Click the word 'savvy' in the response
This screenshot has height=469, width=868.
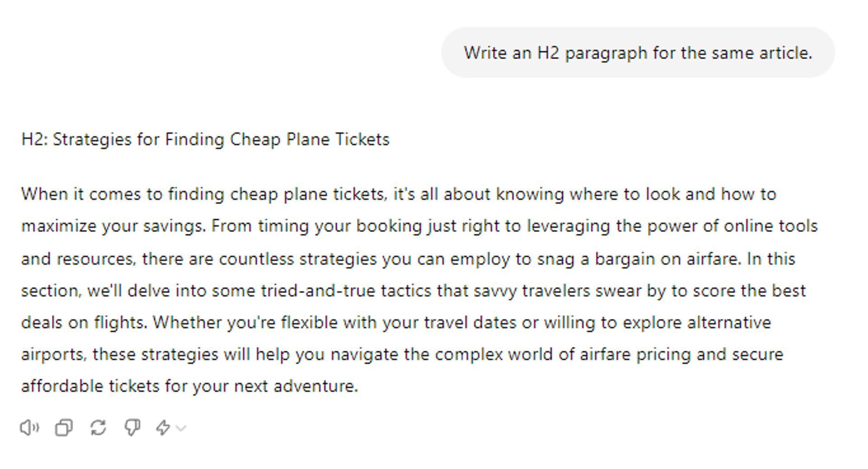click(x=495, y=291)
